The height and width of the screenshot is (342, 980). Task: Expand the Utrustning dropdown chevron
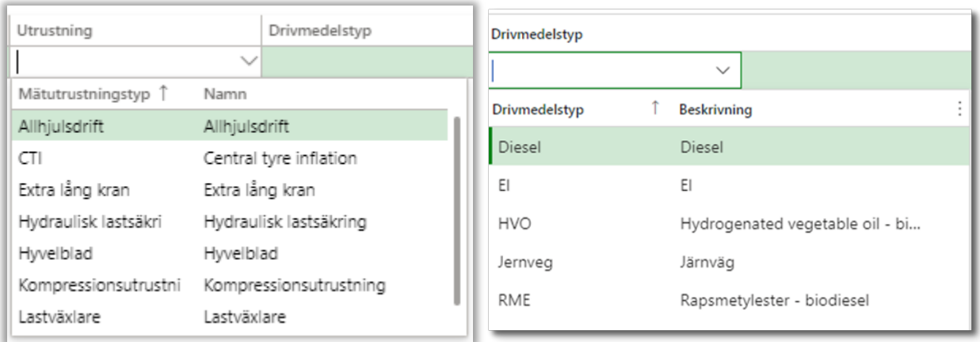pyautogui.click(x=249, y=61)
